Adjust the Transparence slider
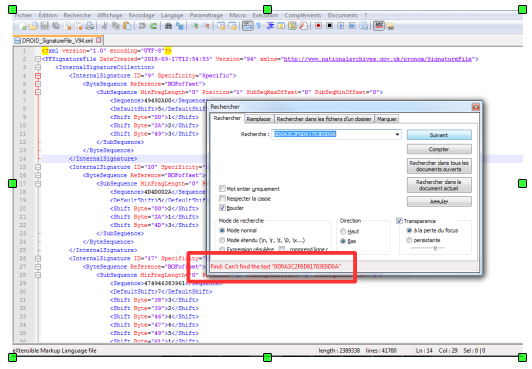The width and height of the screenshot is (532, 369). tap(435, 249)
